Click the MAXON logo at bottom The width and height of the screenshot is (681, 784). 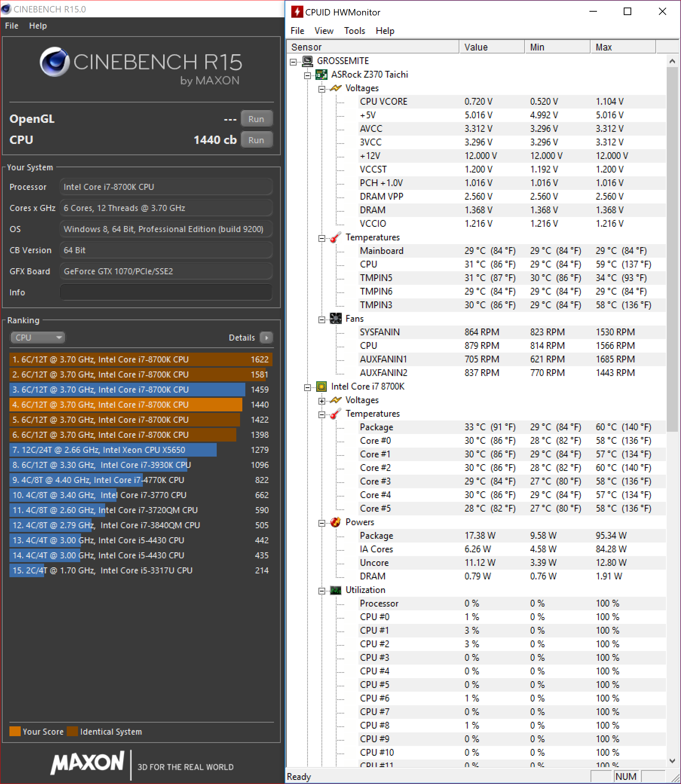[x=87, y=763]
